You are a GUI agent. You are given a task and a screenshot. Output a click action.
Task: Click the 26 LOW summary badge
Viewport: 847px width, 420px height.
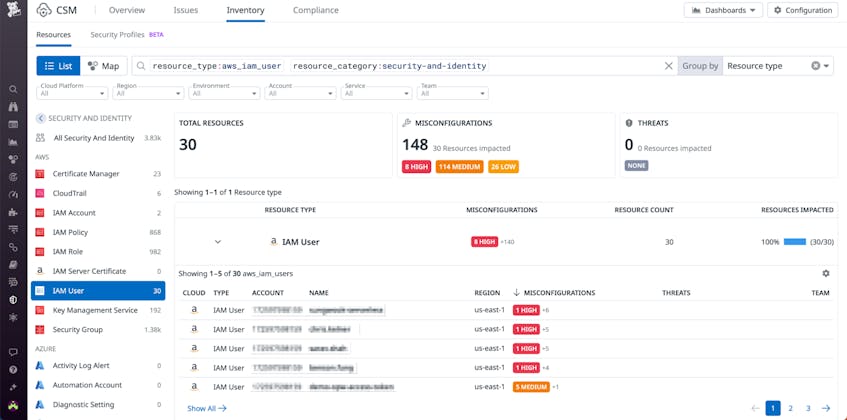503,167
